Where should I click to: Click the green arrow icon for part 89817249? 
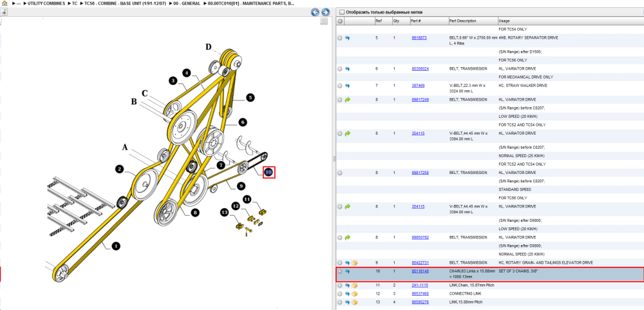[x=348, y=99]
